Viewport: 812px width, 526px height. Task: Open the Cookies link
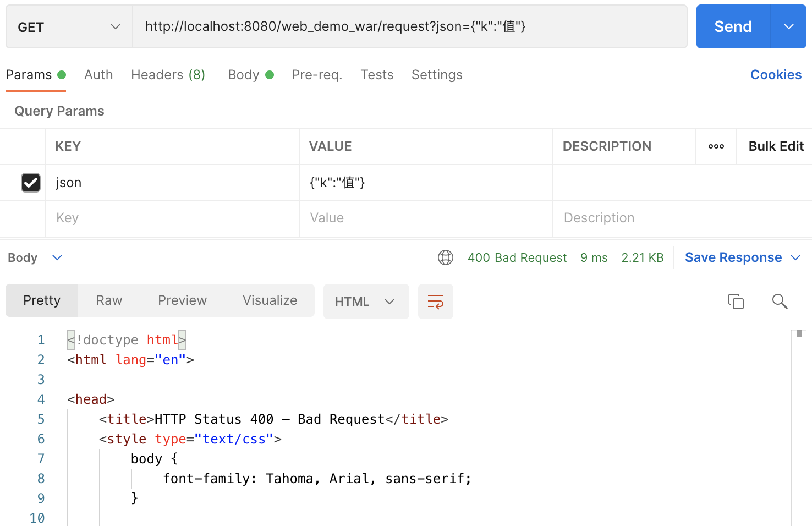776,75
